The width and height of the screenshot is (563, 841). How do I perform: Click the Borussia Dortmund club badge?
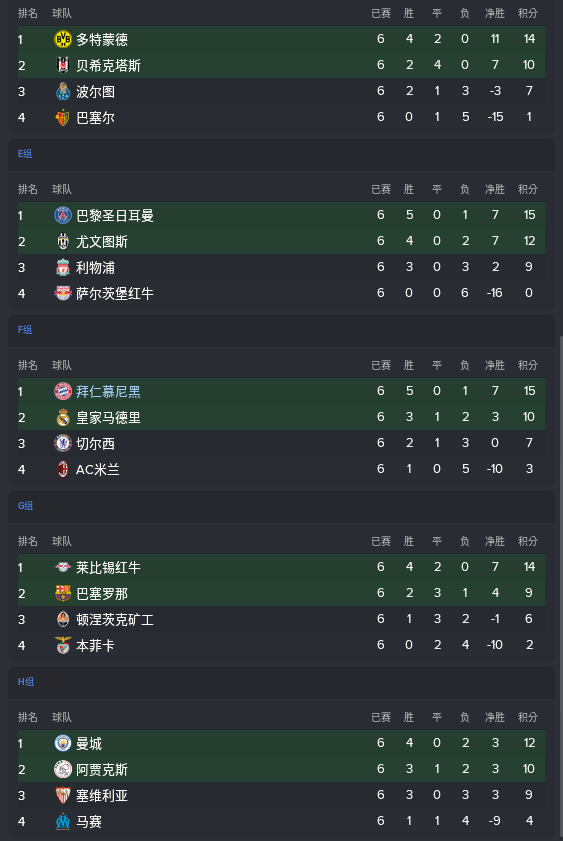pyautogui.click(x=63, y=39)
